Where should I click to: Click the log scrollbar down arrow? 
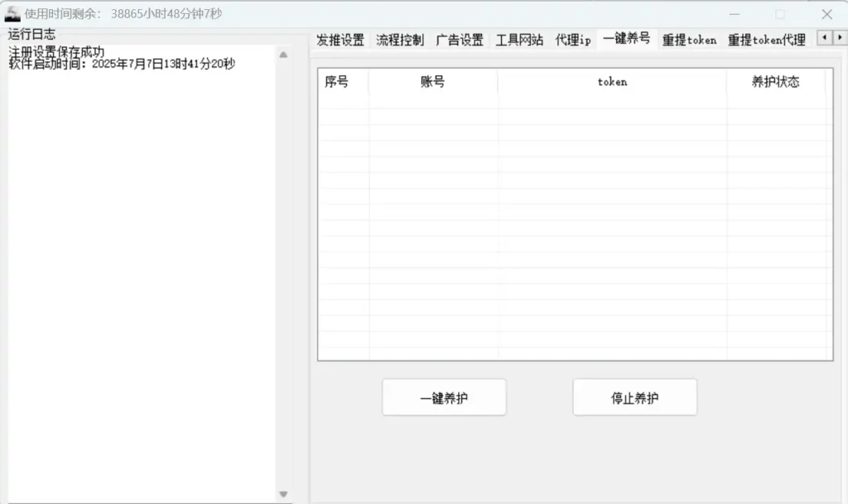tap(283, 494)
